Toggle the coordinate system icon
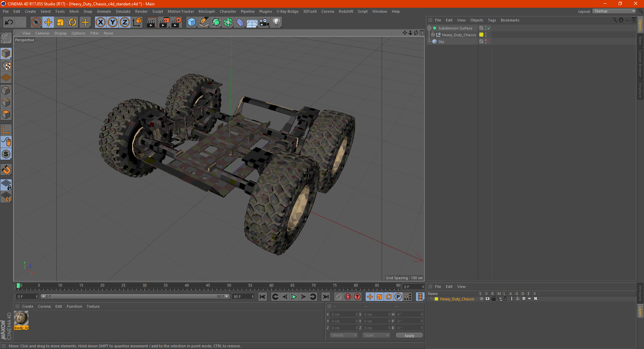This screenshot has height=349, width=644. tap(137, 22)
